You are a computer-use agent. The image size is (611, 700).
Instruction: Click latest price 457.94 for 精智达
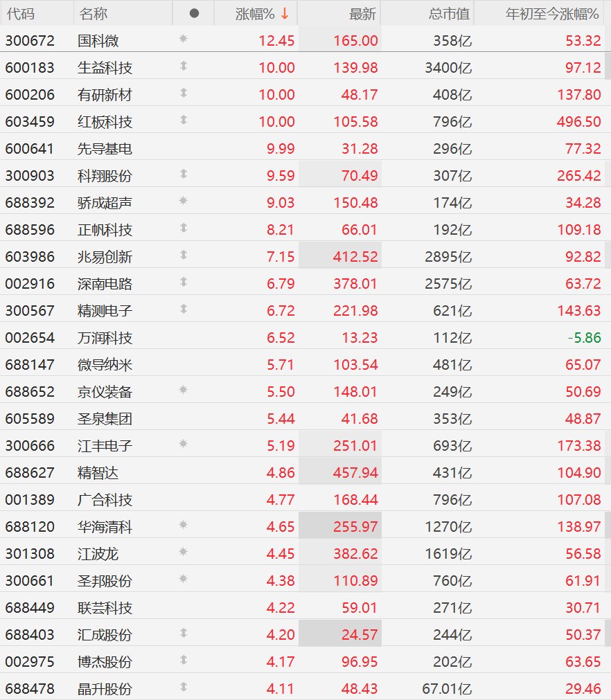click(x=355, y=472)
